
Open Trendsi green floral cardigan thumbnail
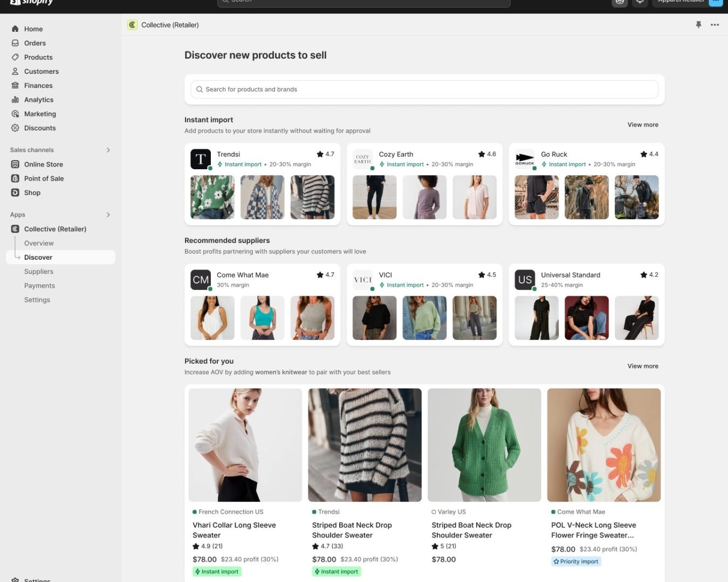pos(212,197)
